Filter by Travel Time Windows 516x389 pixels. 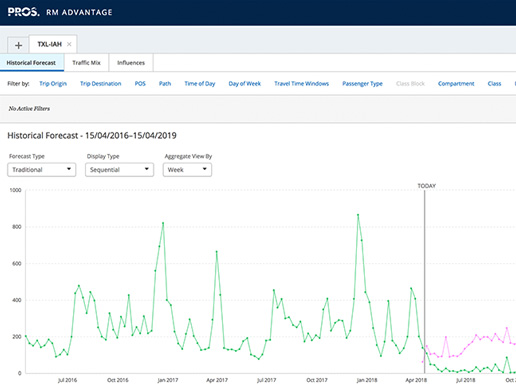click(302, 84)
